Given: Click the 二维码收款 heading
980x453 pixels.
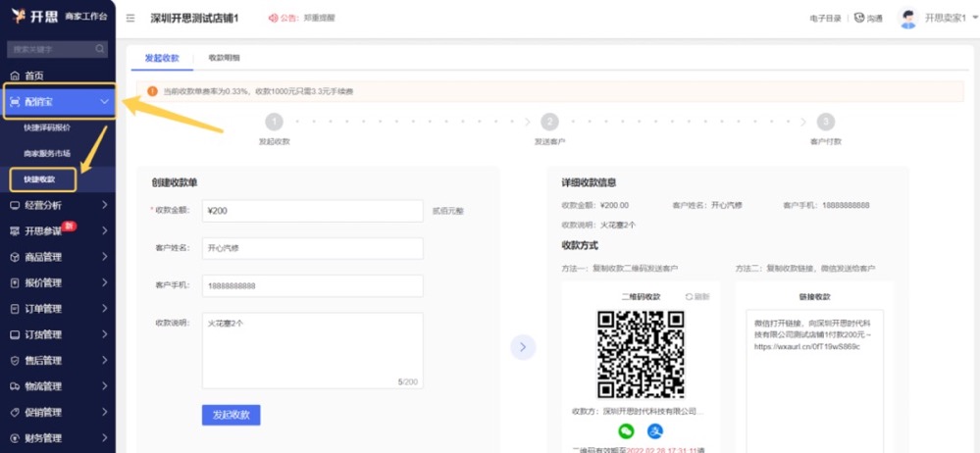Looking at the screenshot, I should point(641,297).
